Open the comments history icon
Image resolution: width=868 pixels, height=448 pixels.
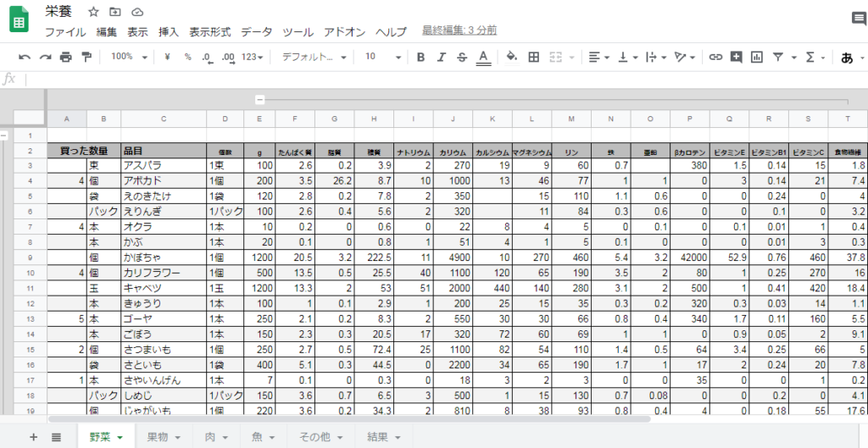(858, 19)
